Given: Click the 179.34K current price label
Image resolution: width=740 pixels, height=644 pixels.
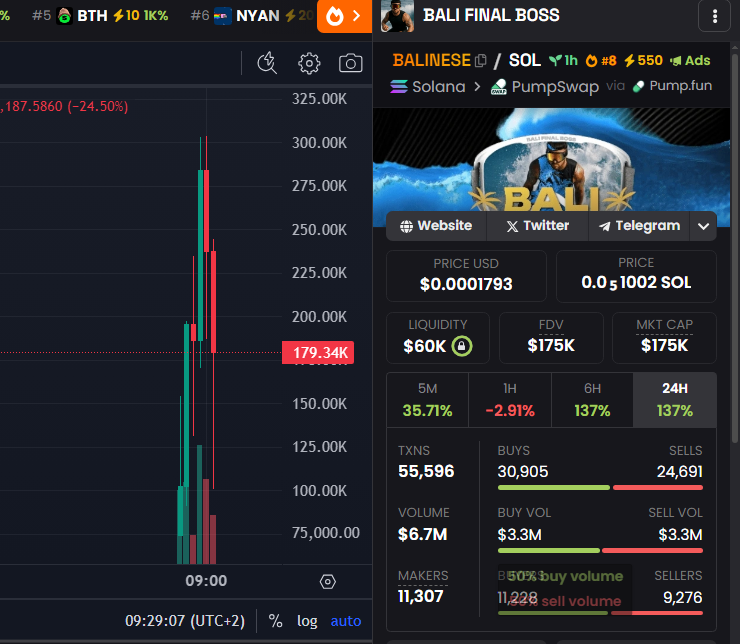Looking at the screenshot, I should (x=318, y=352).
